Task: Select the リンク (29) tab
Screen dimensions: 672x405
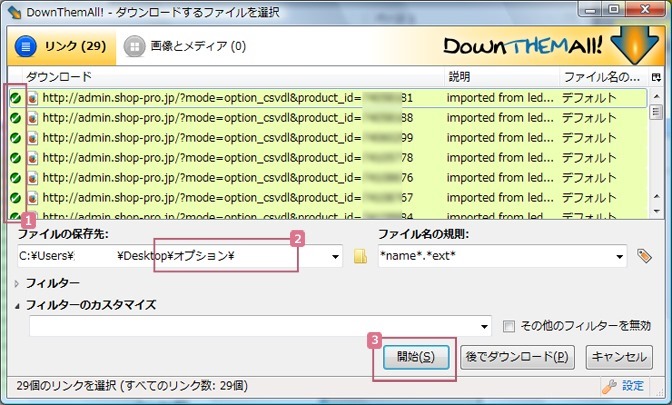Action: click(60, 46)
